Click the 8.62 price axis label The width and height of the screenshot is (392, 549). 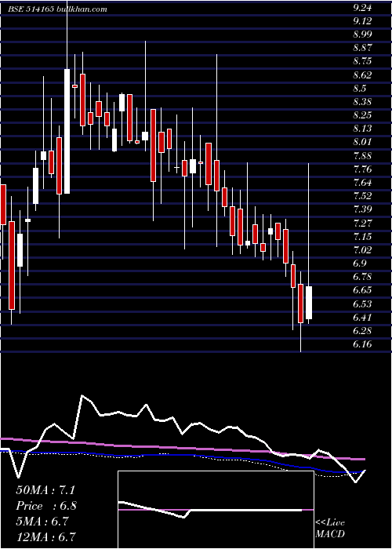tap(361, 75)
